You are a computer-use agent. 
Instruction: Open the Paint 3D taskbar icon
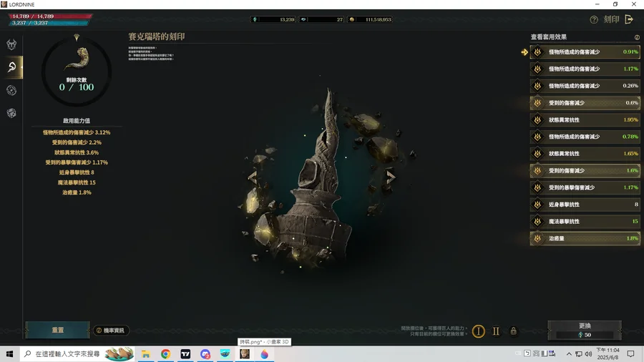tap(265, 354)
